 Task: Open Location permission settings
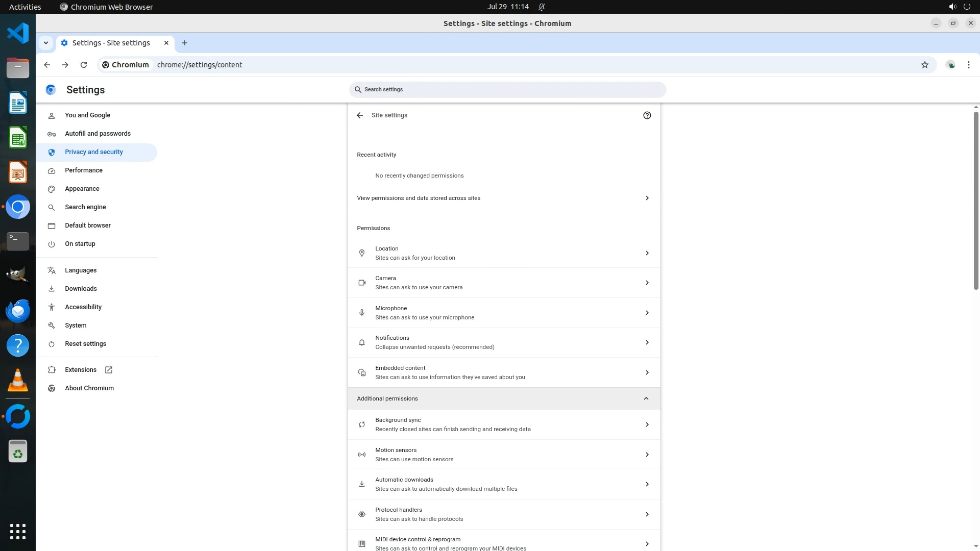tap(504, 253)
